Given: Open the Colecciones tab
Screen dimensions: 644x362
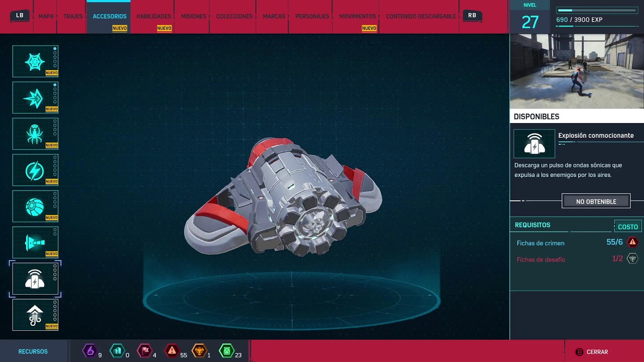Looking at the screenshot, I should coord(234,17).
